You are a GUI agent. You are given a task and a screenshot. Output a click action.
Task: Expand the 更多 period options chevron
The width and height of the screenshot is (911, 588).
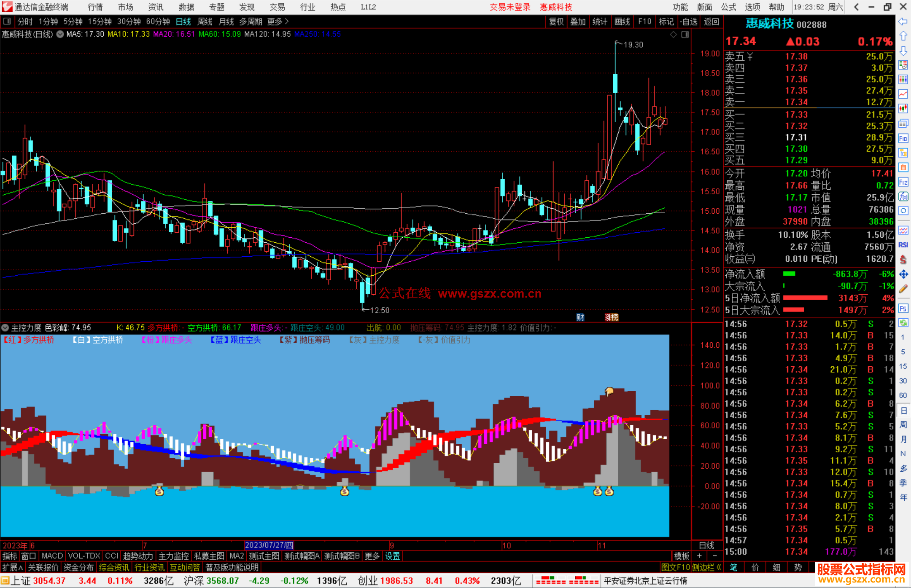coord(287,21)
